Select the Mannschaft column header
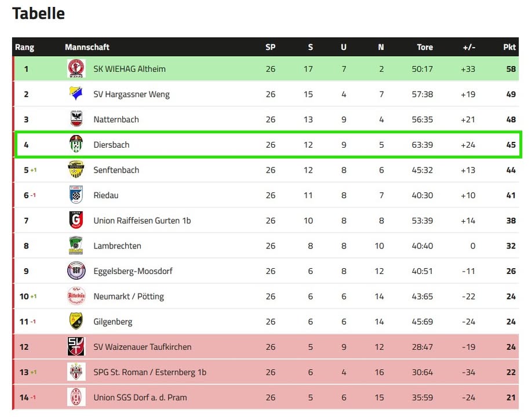 click(x=87, y=47)
